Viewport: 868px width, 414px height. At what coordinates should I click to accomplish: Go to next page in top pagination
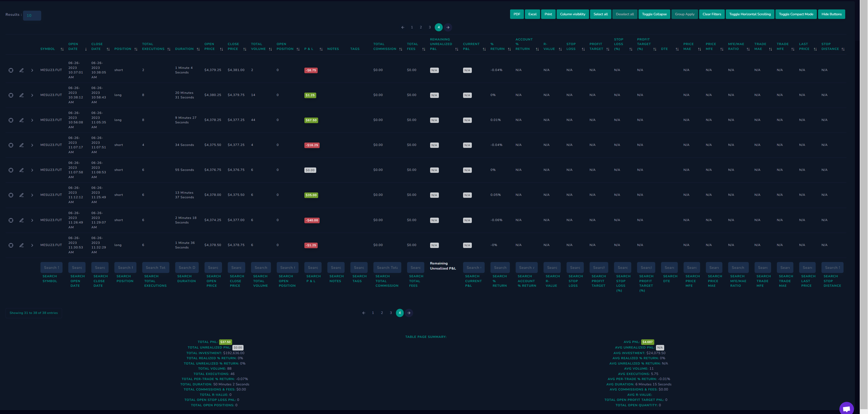(448, 27)
